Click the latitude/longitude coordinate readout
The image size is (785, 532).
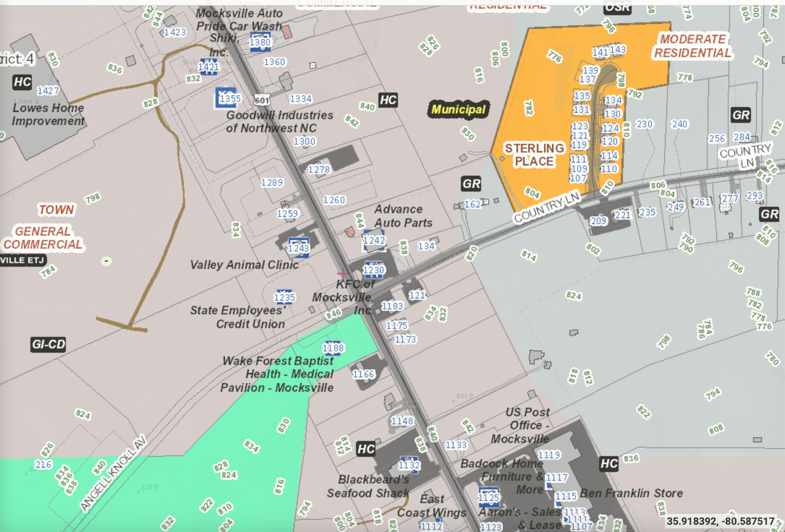(x=721, y=521)
